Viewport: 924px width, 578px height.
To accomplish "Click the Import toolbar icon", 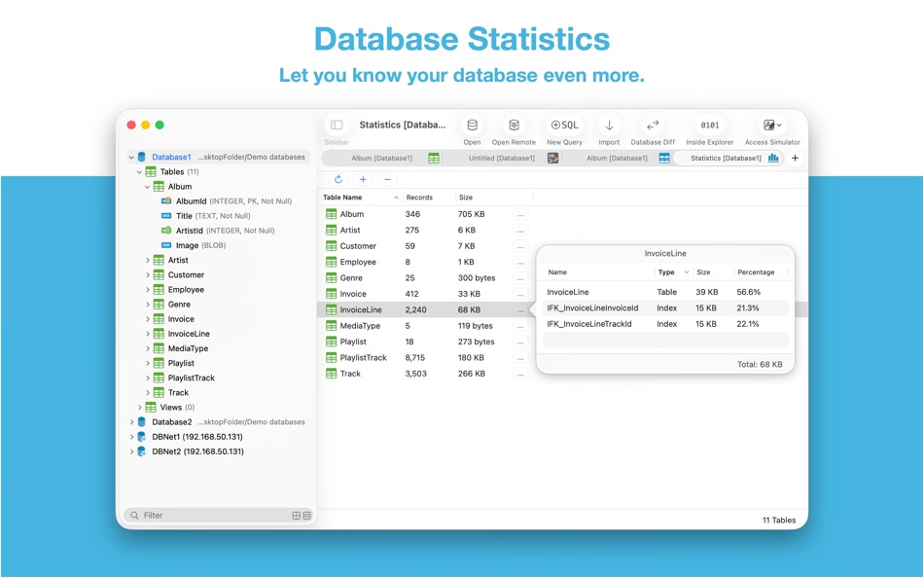I will tap(608, 125).
